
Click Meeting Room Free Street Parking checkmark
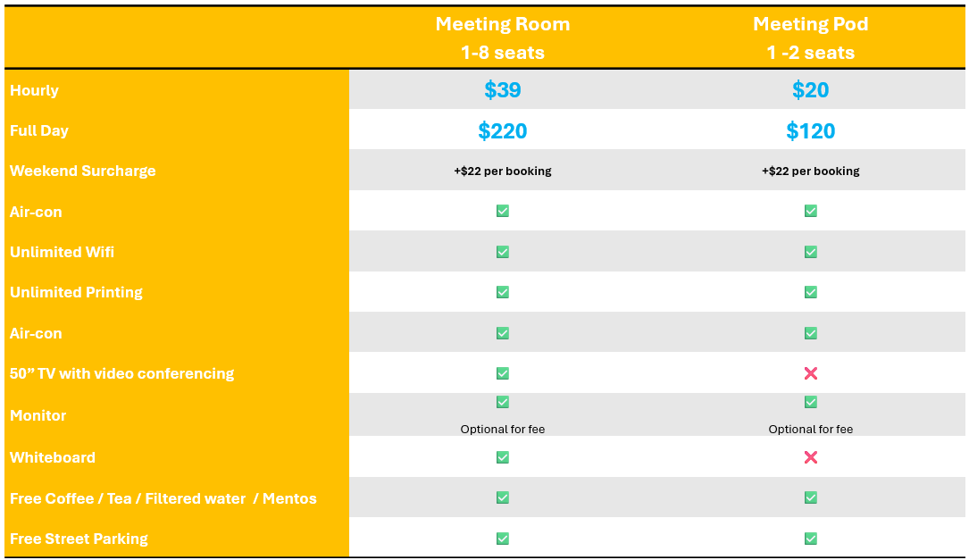pyautogui.click(x=503, y=539)
